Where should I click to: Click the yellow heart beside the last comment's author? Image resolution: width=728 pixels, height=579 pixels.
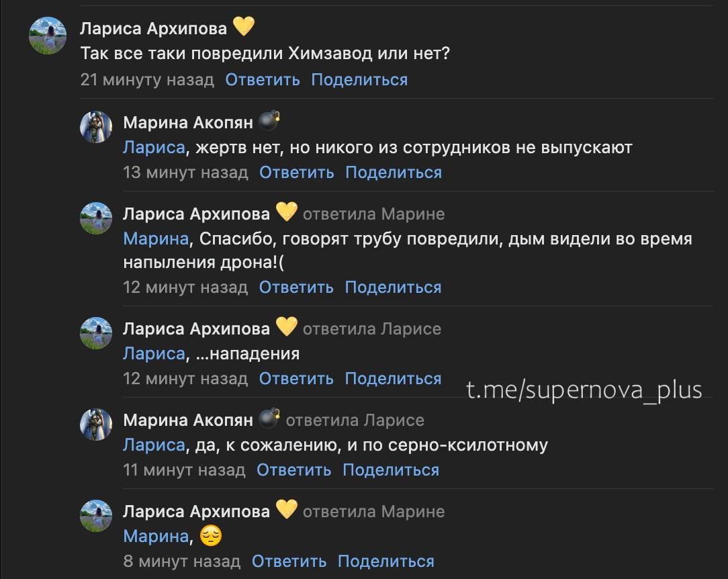[287, 510]
